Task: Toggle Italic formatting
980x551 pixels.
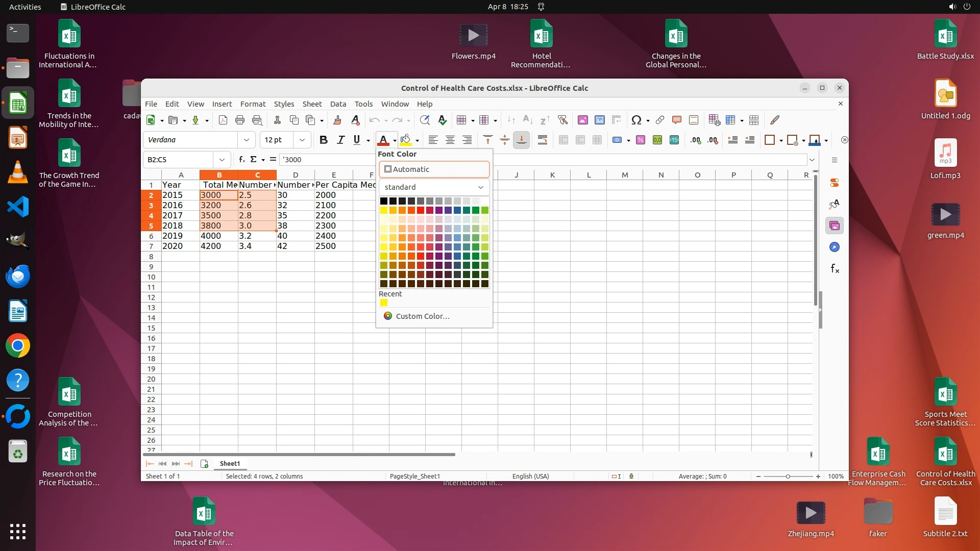Action: pos(340,140)
